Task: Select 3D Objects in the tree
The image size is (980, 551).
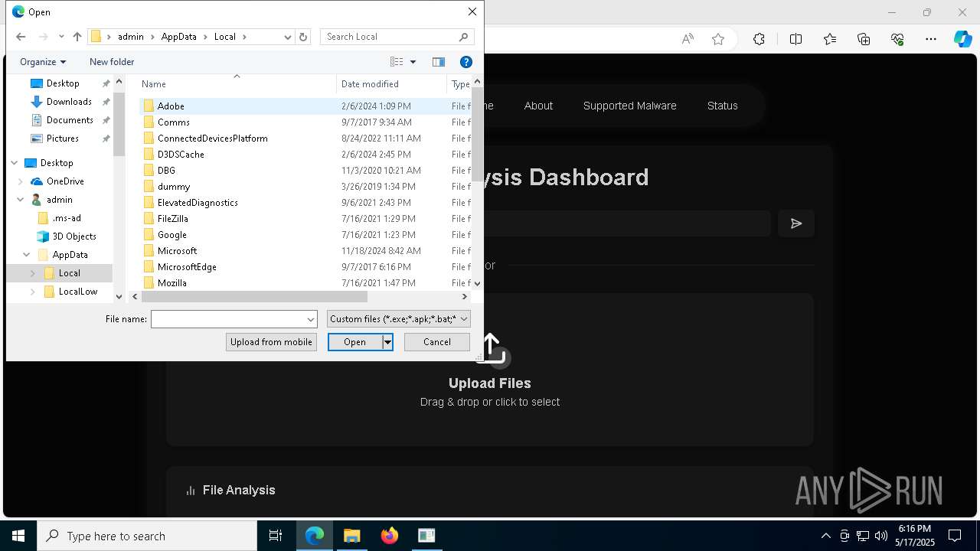Action: (74, 236)
